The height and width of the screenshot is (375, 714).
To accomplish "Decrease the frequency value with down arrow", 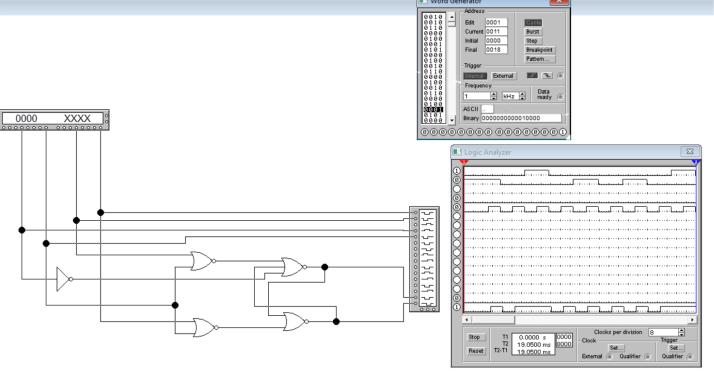I will tap(494, 98).
